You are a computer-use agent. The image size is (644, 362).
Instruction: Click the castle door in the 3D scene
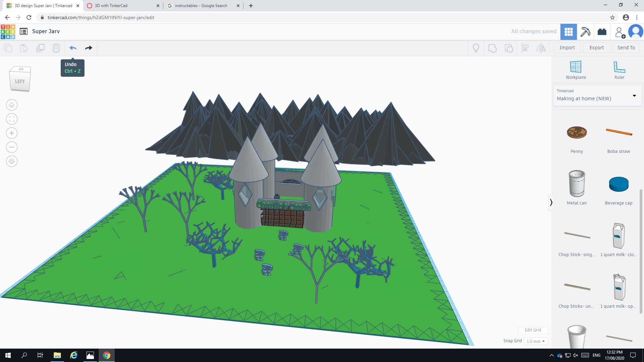pyautogui.click(x=282, y=218)
